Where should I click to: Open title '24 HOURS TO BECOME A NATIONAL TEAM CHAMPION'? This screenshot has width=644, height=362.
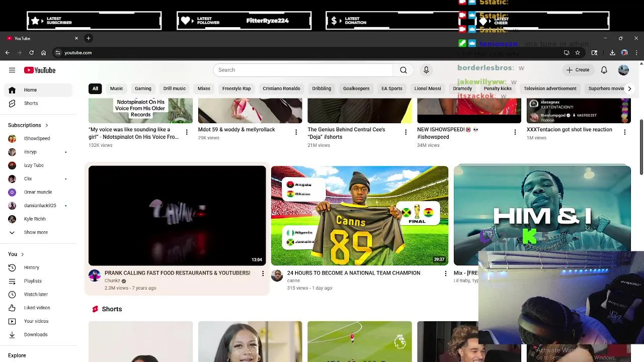354,273
